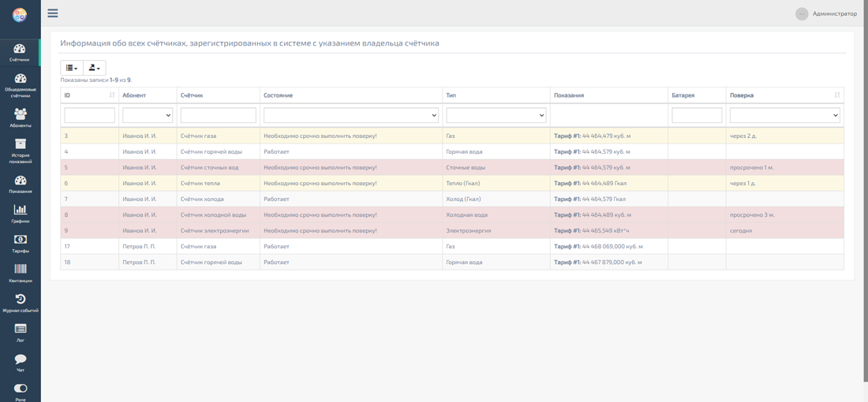Expand the Тип filter dropdown
Image resolution: width=868 pixels, height=402 pixels.
pos(496,115)
